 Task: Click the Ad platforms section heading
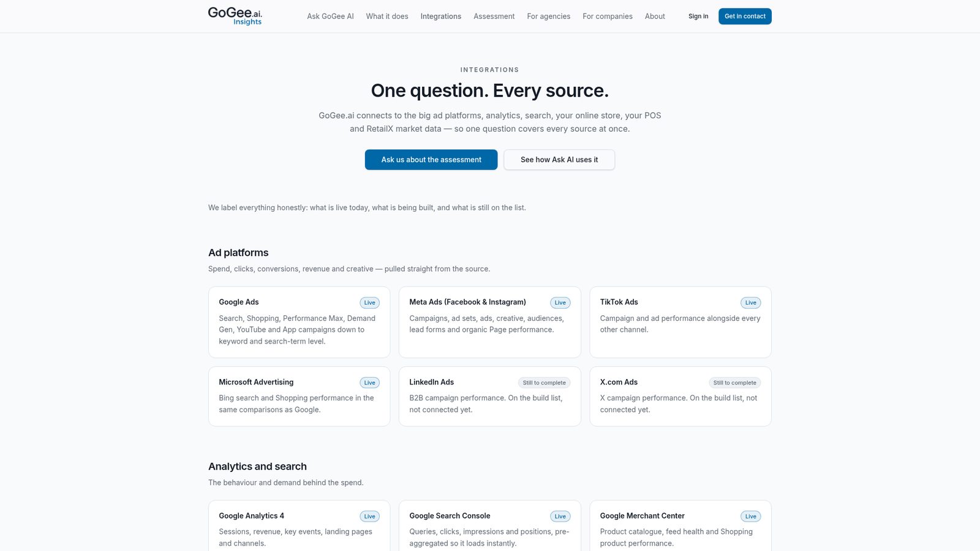[x=238, y=253]
